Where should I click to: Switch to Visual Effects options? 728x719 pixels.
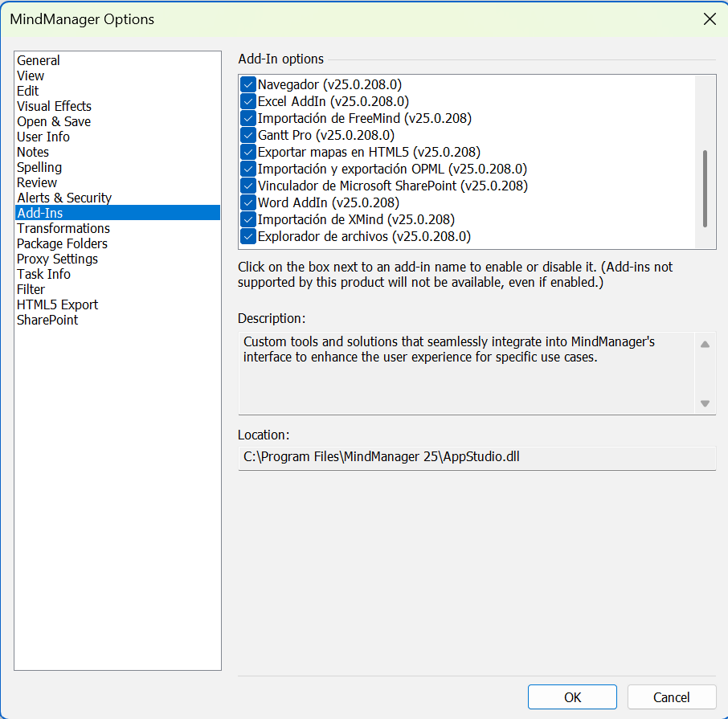pos(54,106)
